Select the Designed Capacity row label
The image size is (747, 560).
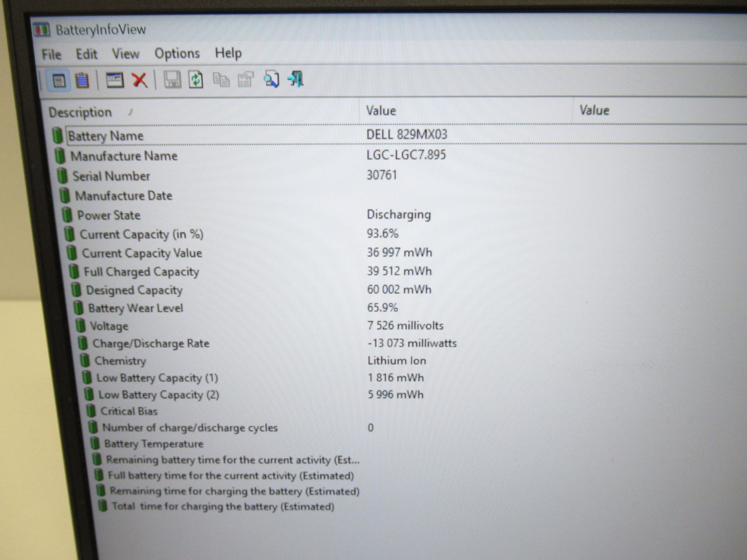click(x=134, y=290)
